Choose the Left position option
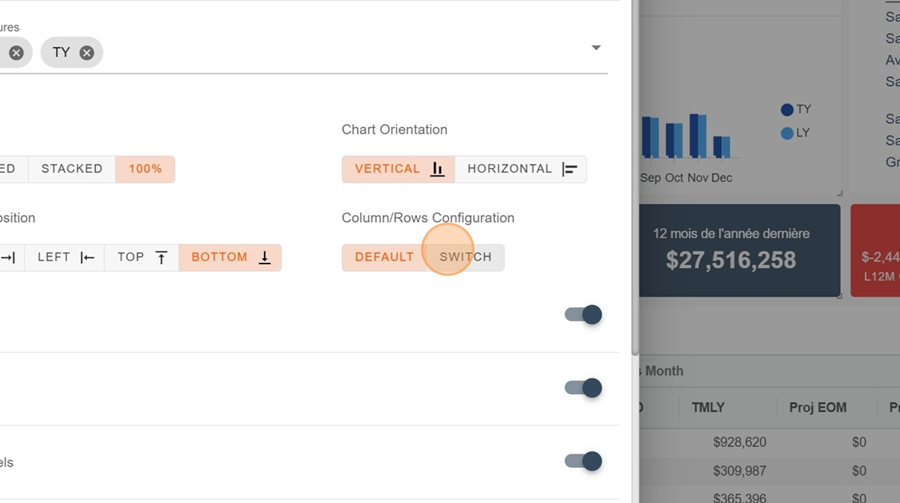This screenshot has height=503, width=900. pos(65,257)
